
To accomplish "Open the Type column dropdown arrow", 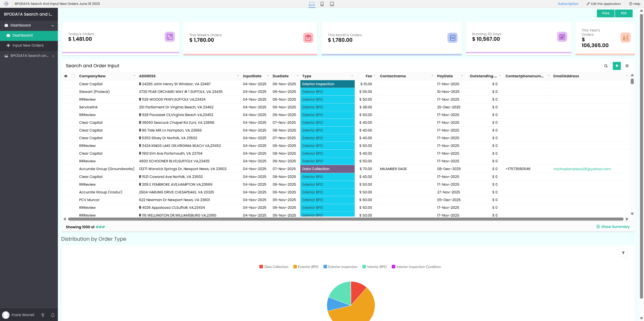I will point(352,76).
